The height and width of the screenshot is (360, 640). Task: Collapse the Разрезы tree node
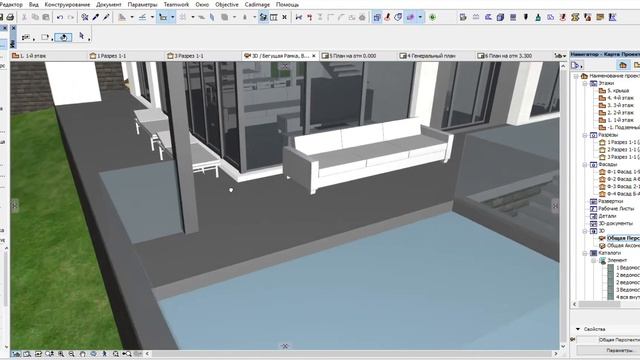tap(585, 135)
